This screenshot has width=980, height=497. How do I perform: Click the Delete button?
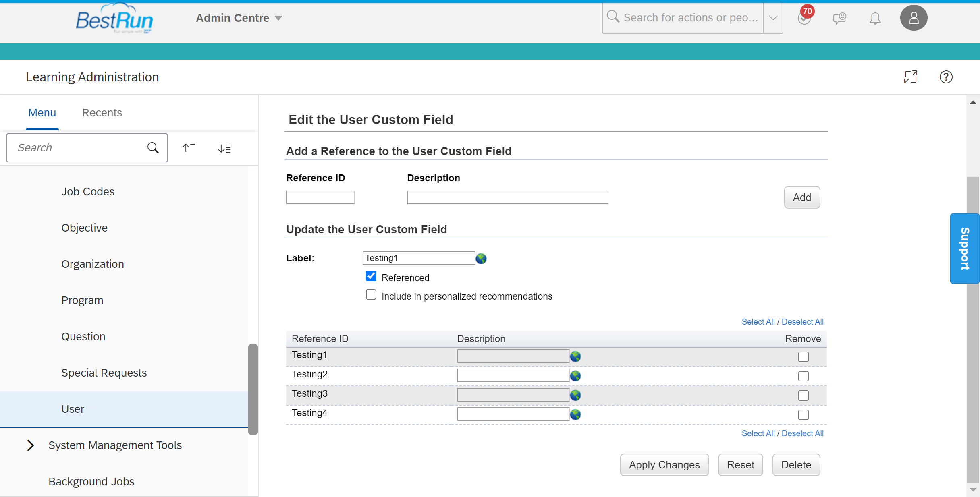click(x=796, y=465)
